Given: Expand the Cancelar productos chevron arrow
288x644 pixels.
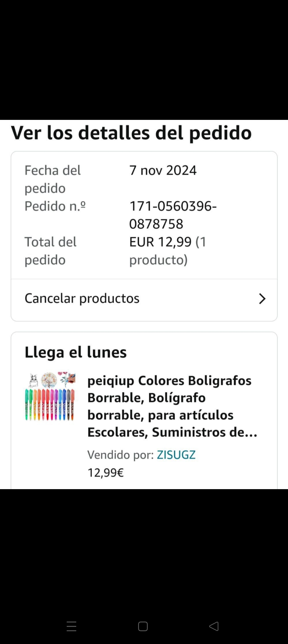Looking at the screenshot, I should pyautogui.click(x=262, y=299).
